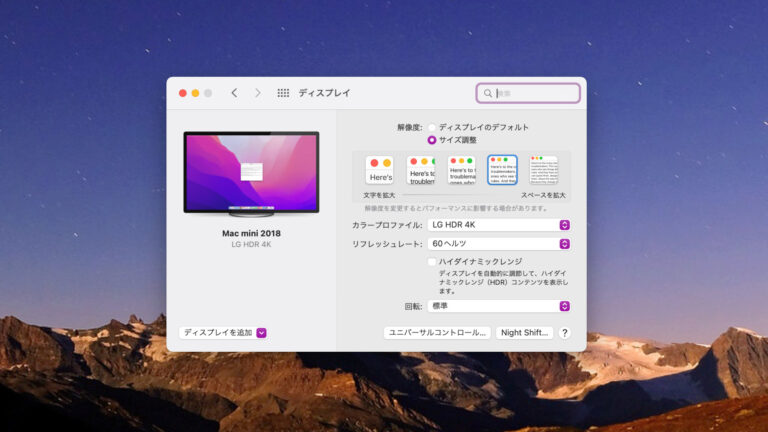Choose the more space scaling thumbnail
This screenshot has width=768, height=432.
pos(544,170)
